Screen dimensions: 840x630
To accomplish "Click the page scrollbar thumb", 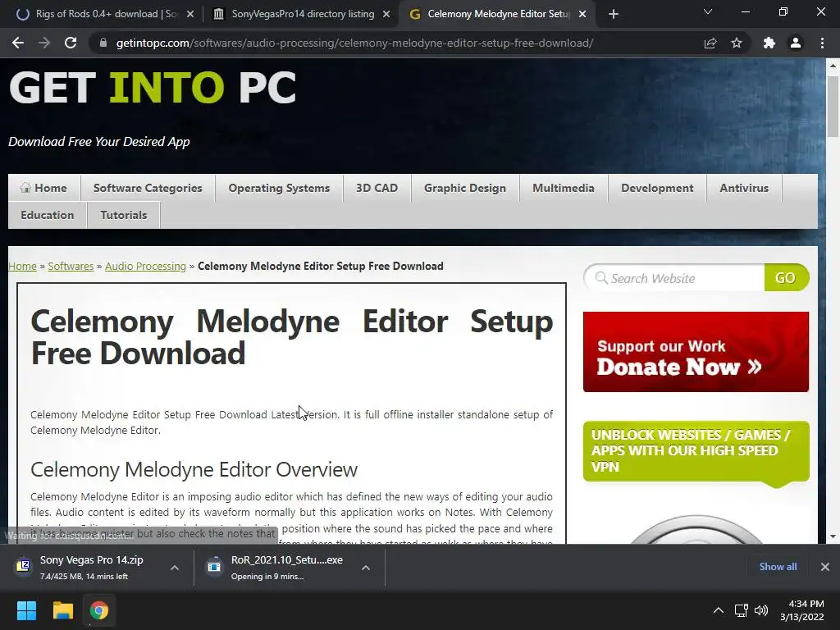I will (833, 106).
